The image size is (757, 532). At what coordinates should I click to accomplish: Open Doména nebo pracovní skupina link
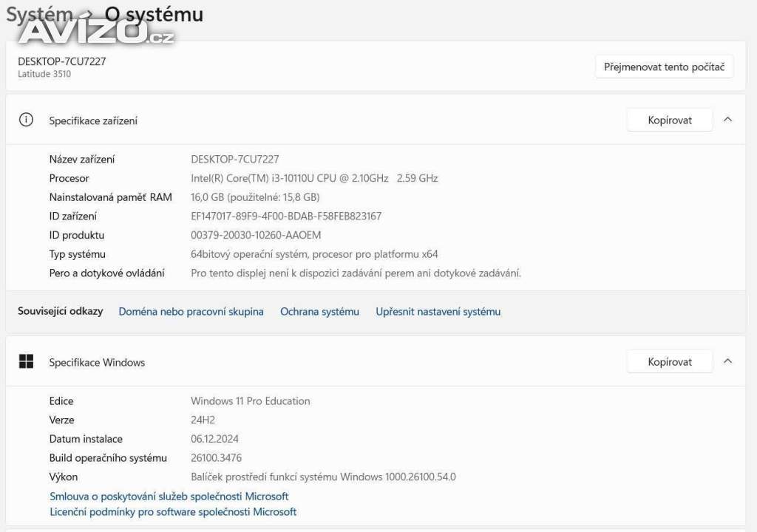point(191,311)
